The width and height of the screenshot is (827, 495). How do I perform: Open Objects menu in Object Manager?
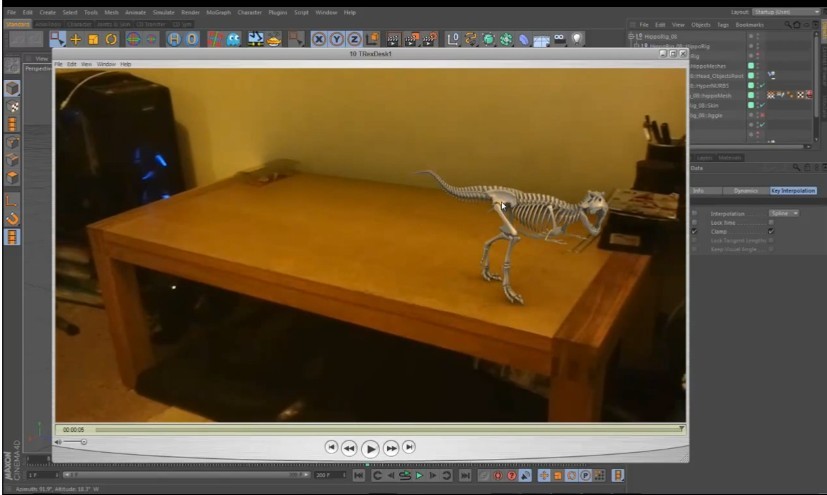(700, 25)
